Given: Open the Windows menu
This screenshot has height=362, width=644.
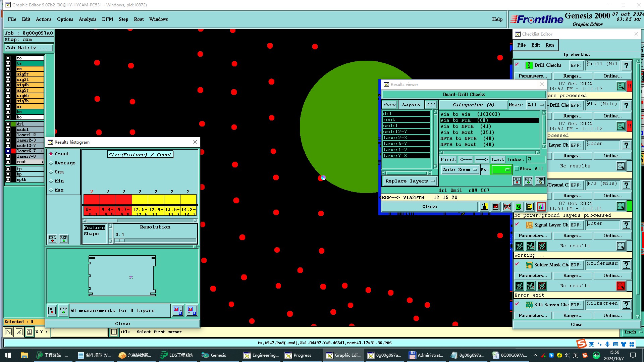Looking at the screenshot, I should tap(158, 19).
